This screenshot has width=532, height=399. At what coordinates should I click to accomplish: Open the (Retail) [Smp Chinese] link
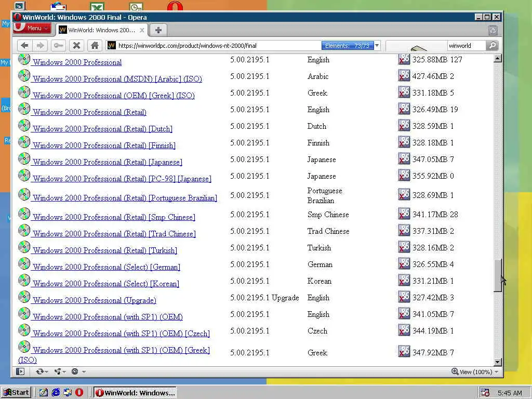click(x=114, y=217)
